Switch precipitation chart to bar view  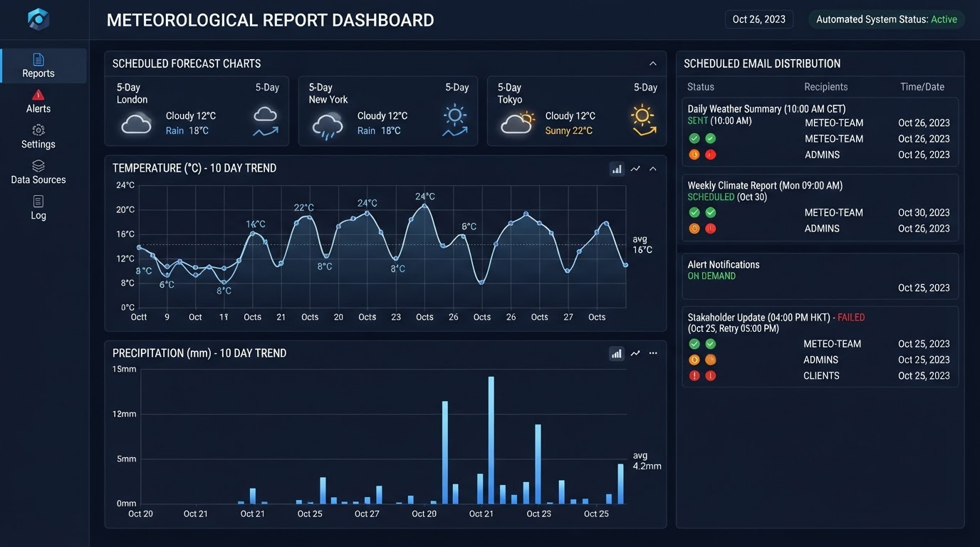[x=617, y=353]
